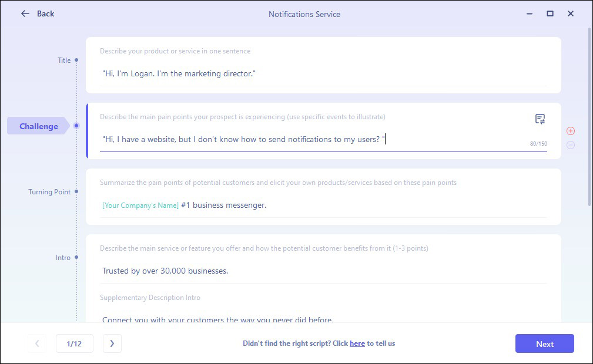Screen dimensions: 593x364
Task: Open the script template icon in Challenge field
Action: [540, 119]
